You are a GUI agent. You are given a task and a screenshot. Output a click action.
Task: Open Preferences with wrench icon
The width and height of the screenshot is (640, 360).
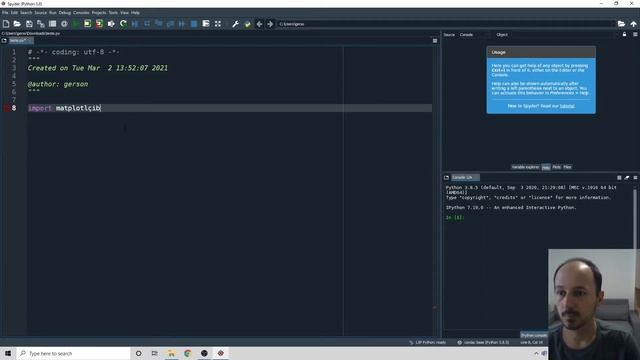[236, 24]
